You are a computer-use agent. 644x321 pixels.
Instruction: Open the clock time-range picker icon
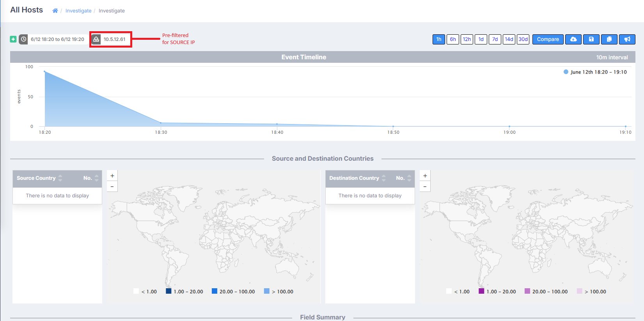23,39
